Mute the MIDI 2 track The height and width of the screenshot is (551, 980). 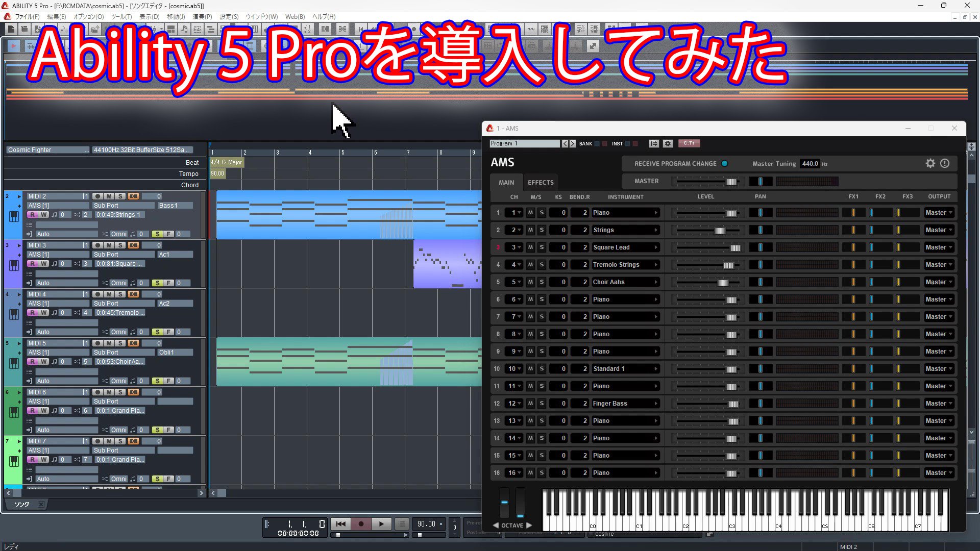click(x=109, y=196)
